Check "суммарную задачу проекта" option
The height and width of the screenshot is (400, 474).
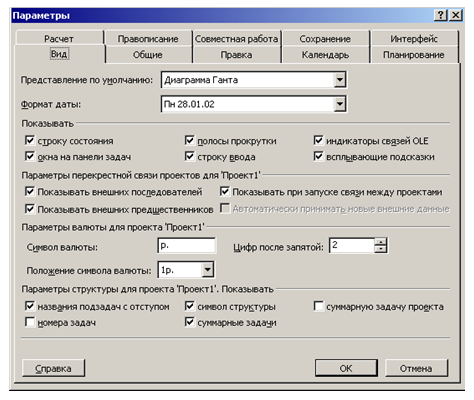pos(318,306)
